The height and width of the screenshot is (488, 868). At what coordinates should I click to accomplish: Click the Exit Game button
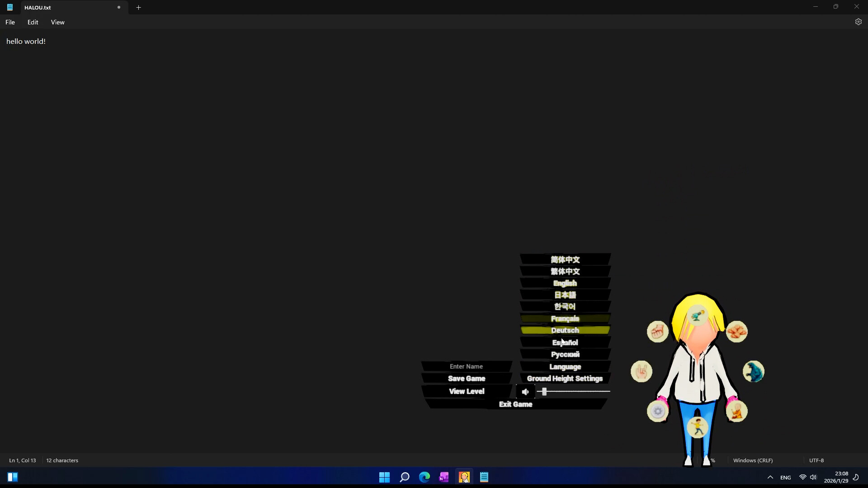click(x=515, y=404)
